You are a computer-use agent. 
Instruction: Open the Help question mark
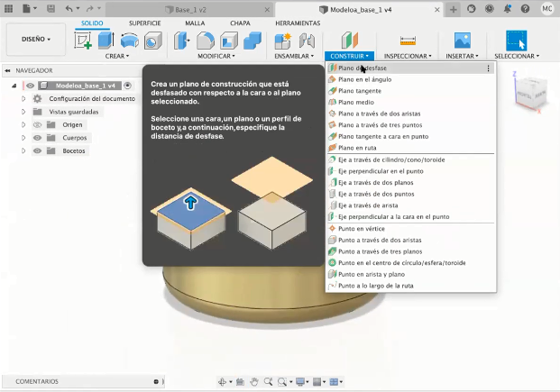click(x=525, y=9)
